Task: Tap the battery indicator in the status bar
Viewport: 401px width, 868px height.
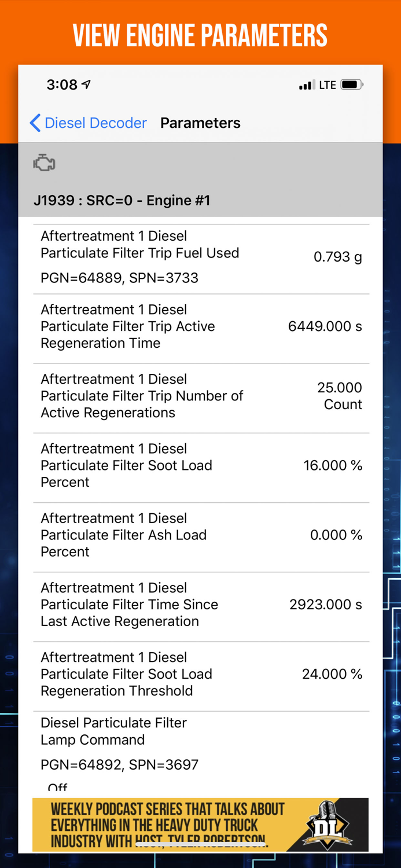Action: point(352,84)
